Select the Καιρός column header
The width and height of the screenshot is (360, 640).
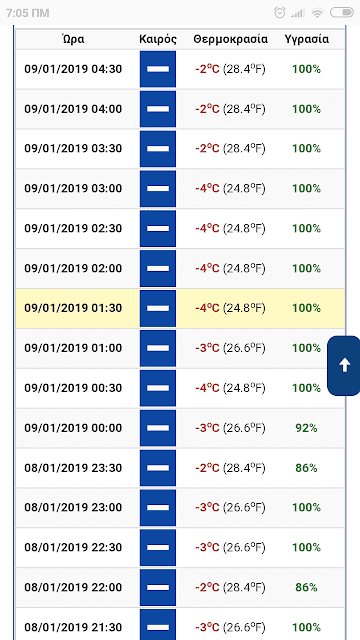[158, 39]
